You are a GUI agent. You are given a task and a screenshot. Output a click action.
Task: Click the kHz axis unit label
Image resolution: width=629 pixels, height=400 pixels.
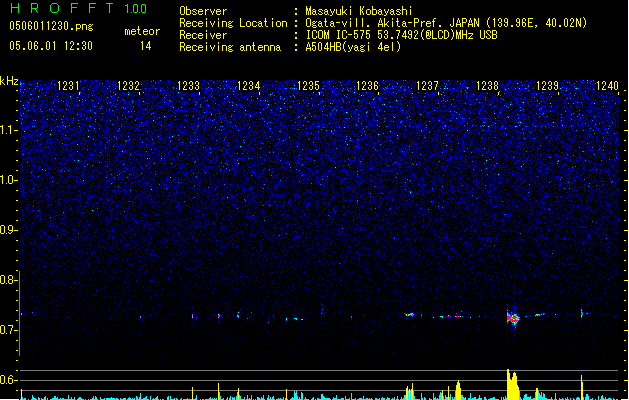[9, 81]
